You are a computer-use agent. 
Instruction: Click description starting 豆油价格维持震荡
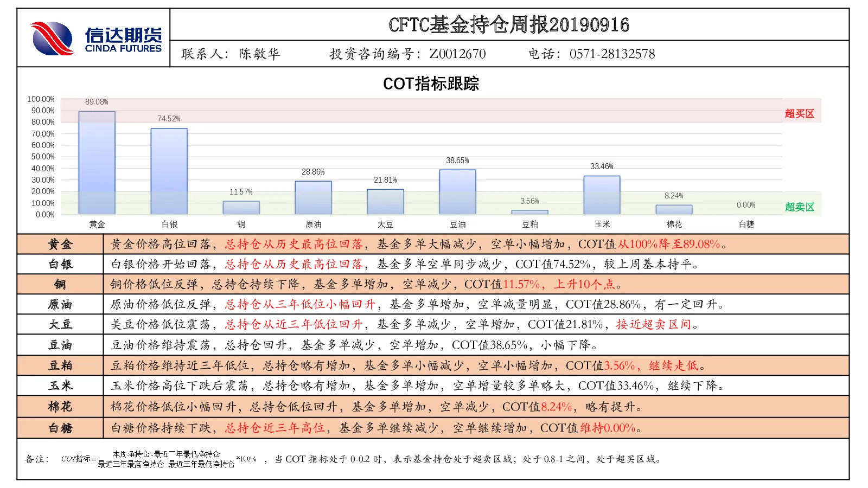point(355,345)
